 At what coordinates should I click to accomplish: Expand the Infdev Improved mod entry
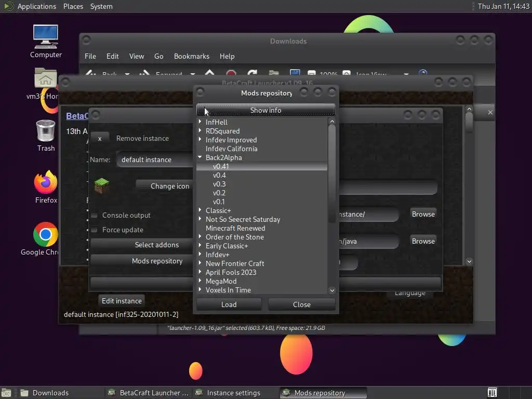pyautogui.click(x=200, y=139)
